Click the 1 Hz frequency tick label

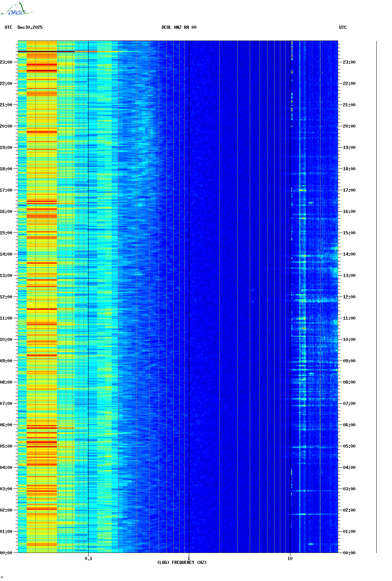point(189,558)
